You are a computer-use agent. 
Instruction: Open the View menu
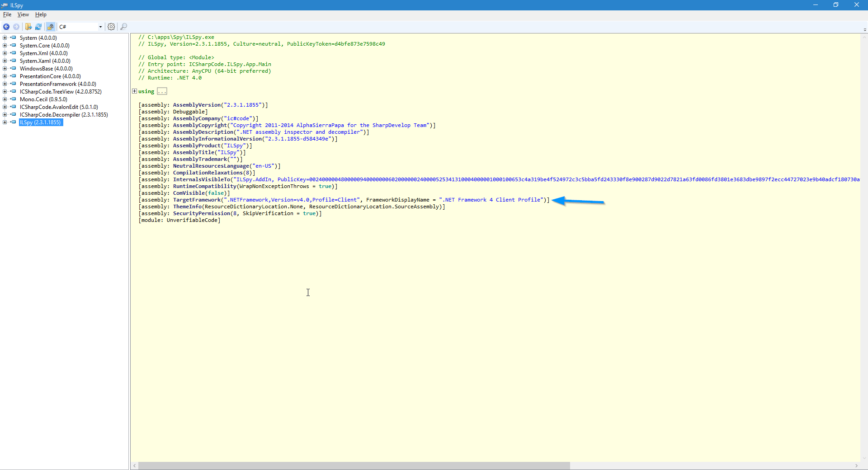(23, 14)
